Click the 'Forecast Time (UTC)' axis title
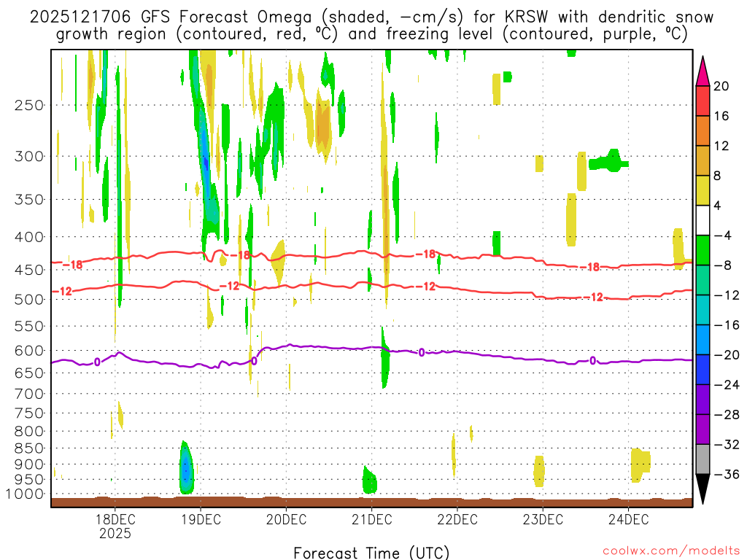This screenshot has height=560, width=747. point(371,553)
